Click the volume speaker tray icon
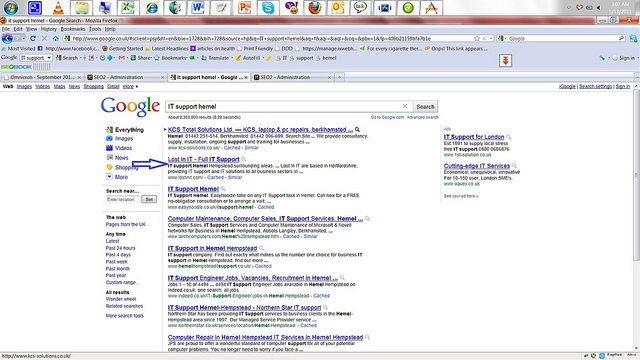 click(x=599, y=7)
